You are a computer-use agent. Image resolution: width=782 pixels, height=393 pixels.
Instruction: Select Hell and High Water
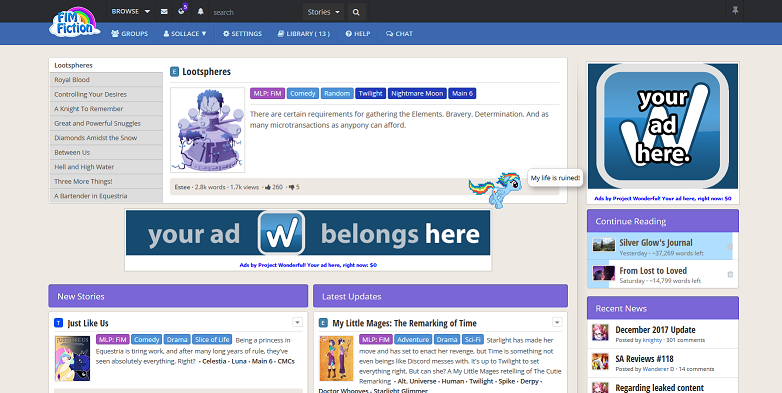(x=106, y=167)
